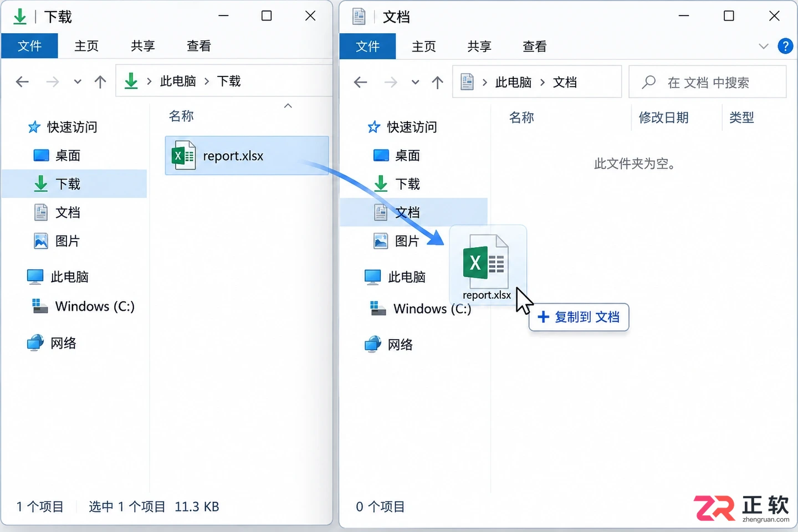Select 桌面 in the 下载 window sidebar
Image resolution: width=798 pixels, height=532 pixels.
click(x=57, y=156)
